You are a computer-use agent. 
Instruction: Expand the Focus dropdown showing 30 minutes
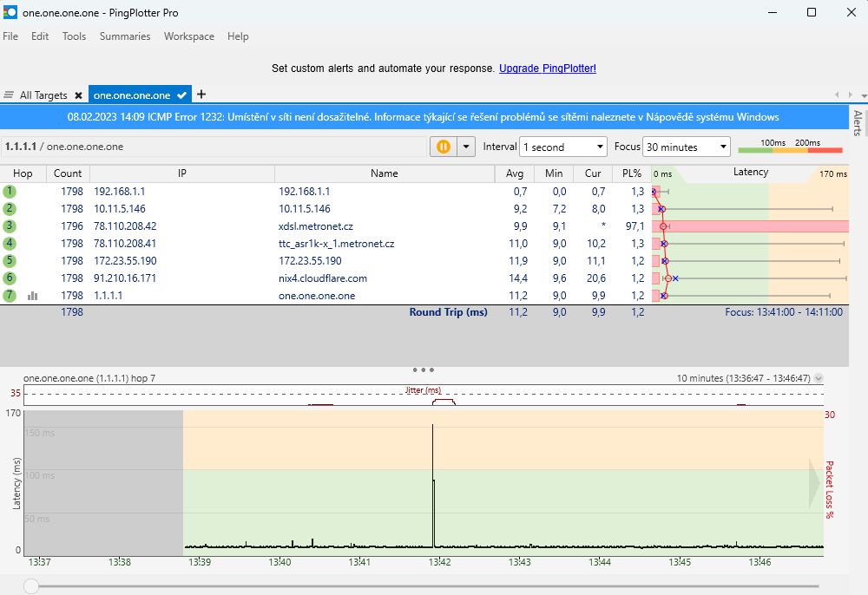(x=687, y=147)
